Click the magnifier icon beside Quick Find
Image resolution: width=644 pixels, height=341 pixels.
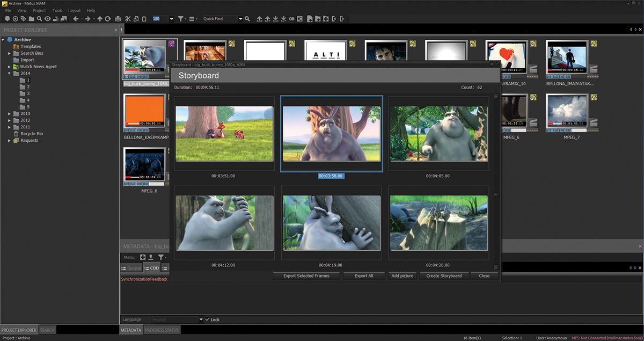tap(247, 19)
